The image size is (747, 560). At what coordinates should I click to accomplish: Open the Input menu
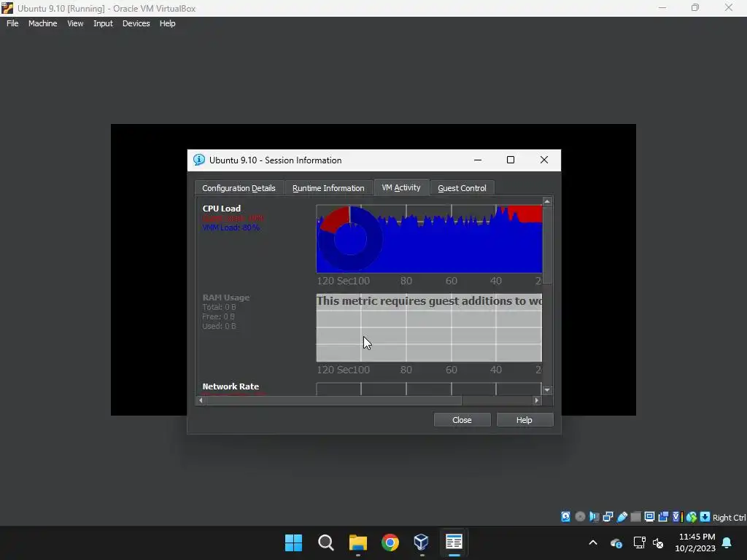click(103, 23)
